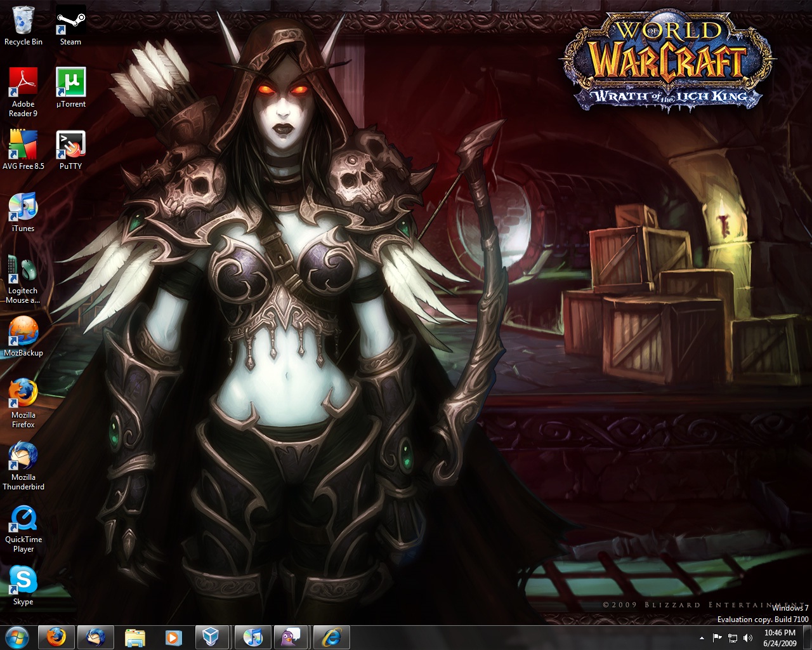
Task: Open Internet Explorer from the taskbar
Action: (x=332, y=637)
